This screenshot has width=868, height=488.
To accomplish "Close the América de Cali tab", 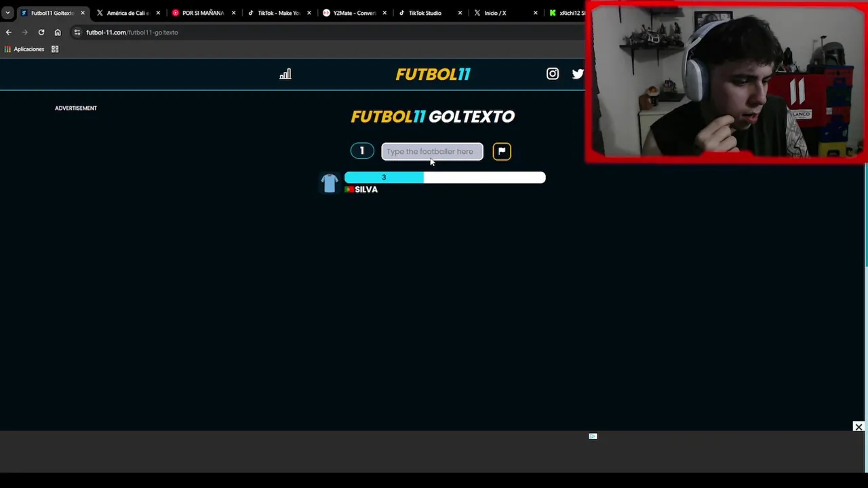I will (158, 13).
